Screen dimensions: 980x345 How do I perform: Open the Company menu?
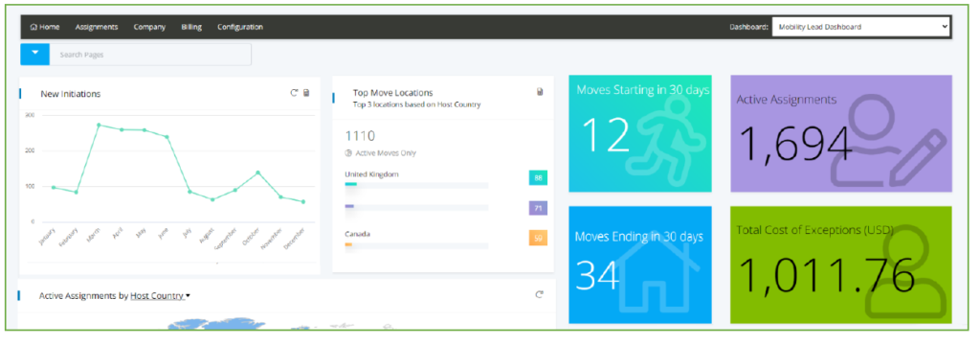149,27
